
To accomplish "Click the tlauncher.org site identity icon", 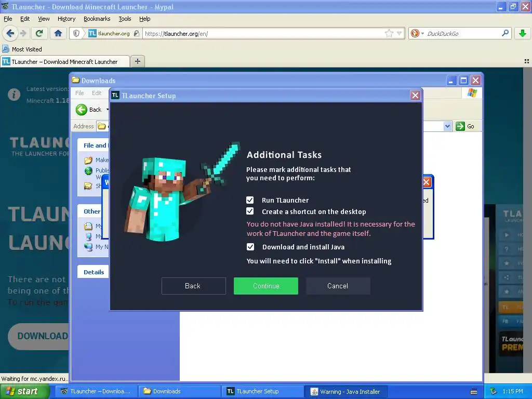I will pyautogui.click(x=92, y=33).
